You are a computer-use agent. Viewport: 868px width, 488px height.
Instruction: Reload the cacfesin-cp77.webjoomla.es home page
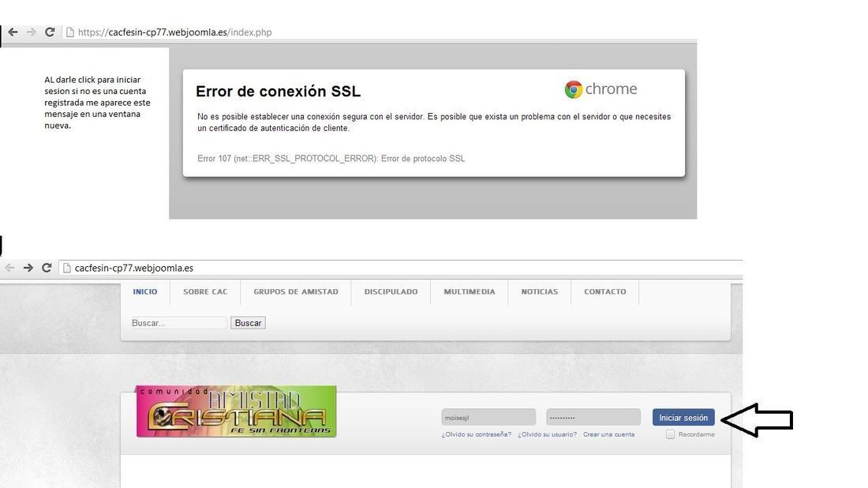point(47,268)
